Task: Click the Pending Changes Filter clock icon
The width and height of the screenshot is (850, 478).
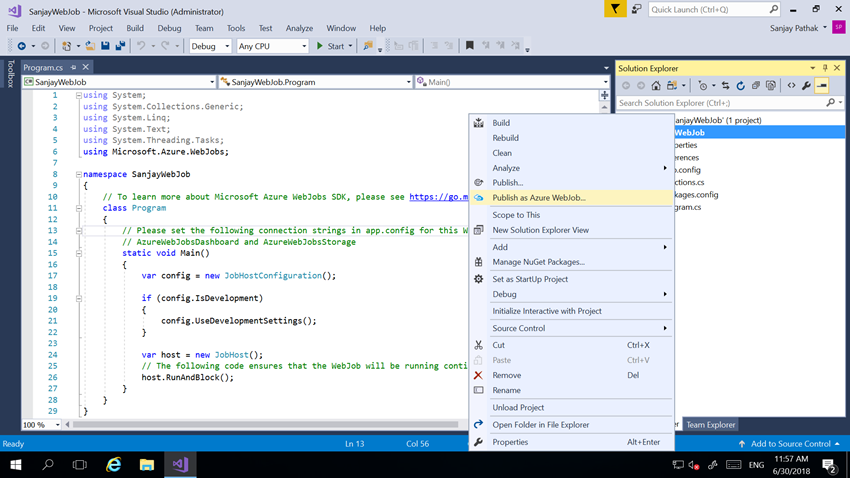Action: pyautogui.click(x=703, y=86)
